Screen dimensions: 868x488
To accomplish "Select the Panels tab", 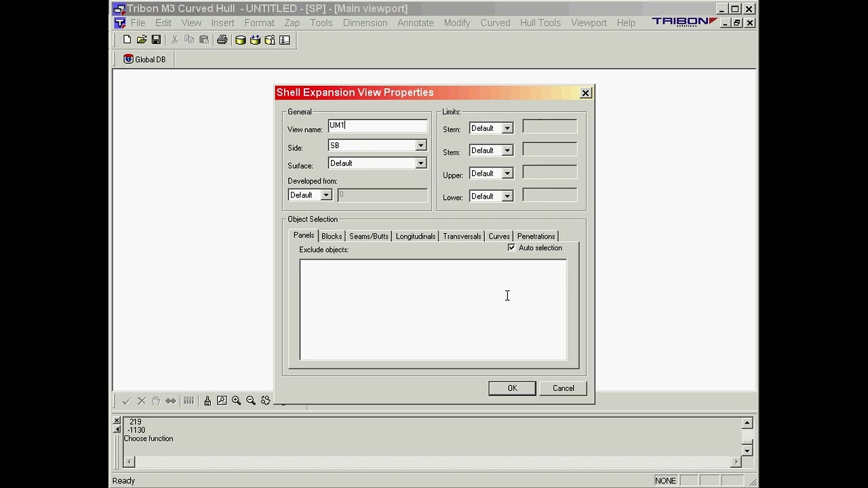I will pyautogui.click(x=304, y=235).
